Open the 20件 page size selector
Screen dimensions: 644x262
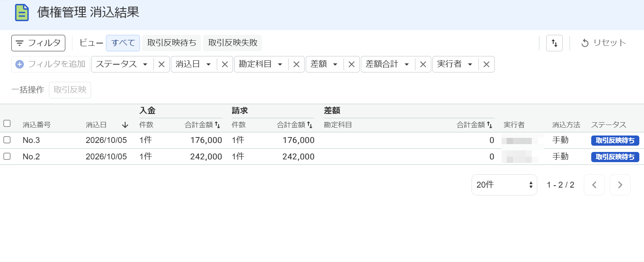coord(504,185)
